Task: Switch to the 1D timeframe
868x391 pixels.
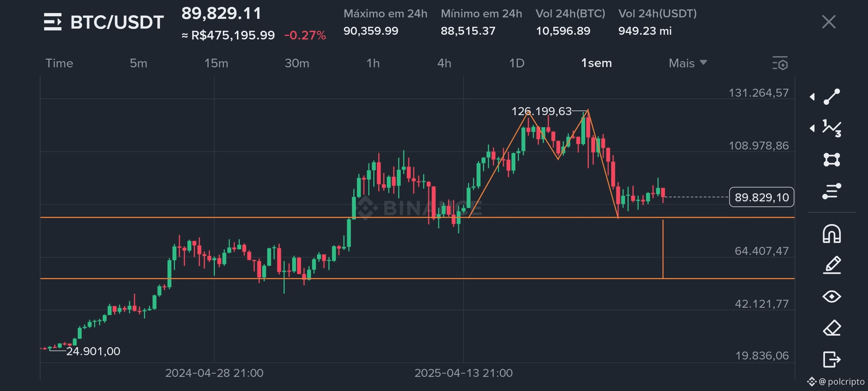Action: tap(516, 63)
